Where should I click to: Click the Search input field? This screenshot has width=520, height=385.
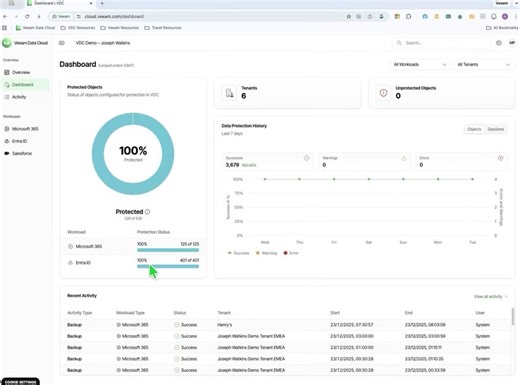click(x=441, y=43)
